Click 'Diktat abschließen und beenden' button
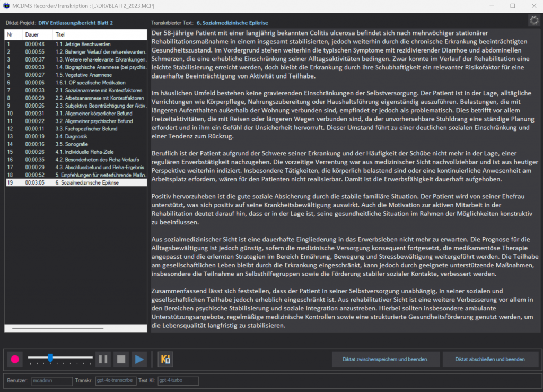The width and height of the screenshot is (543, 392). click(489, 359)
